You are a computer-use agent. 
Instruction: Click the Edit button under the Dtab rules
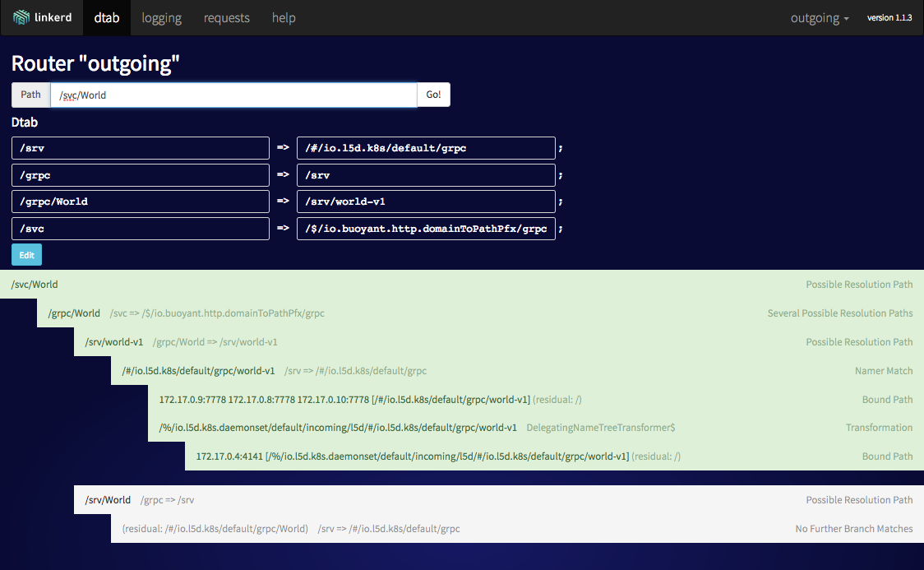(x=25, y=254)
